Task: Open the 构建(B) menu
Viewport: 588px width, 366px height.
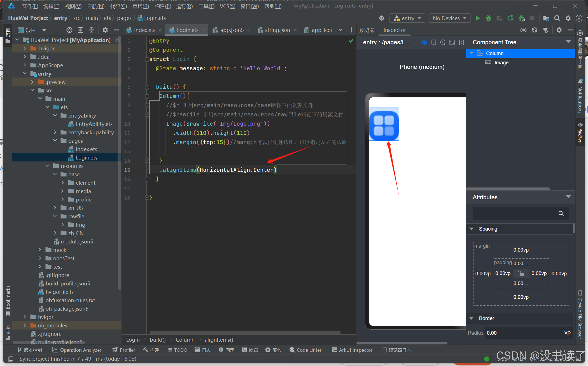Action: 163,6
